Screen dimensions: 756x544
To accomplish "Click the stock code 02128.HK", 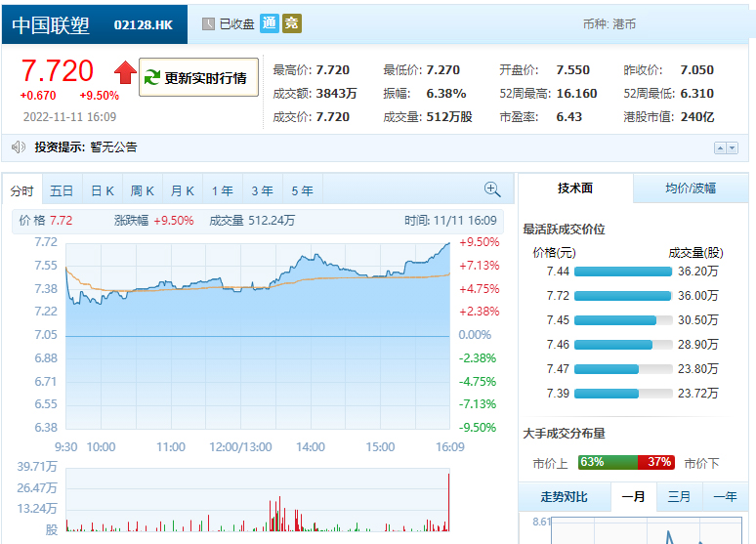I will pos(144,25).
